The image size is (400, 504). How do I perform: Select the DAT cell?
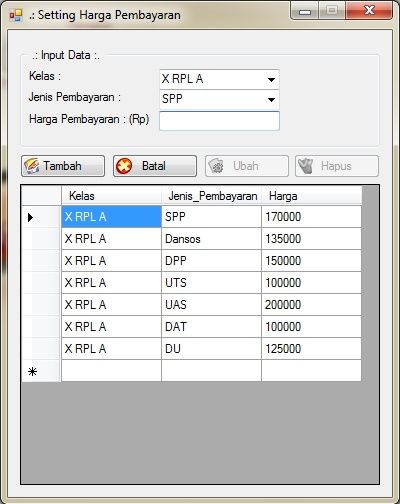(x=211, y=327)
